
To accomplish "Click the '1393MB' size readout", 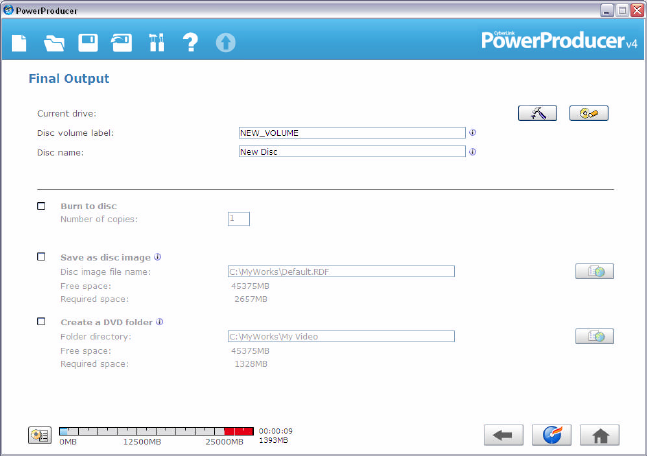I will (x=273, y=441).
